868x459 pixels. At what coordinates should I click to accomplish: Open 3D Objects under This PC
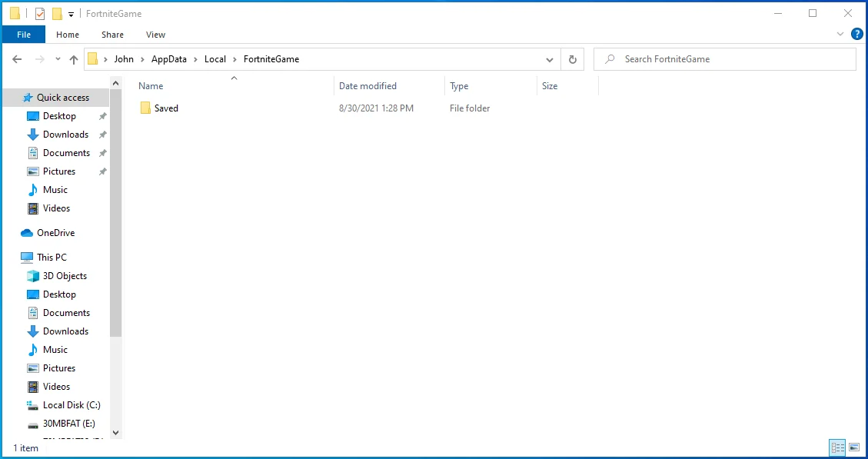click(x=65, y=276)
